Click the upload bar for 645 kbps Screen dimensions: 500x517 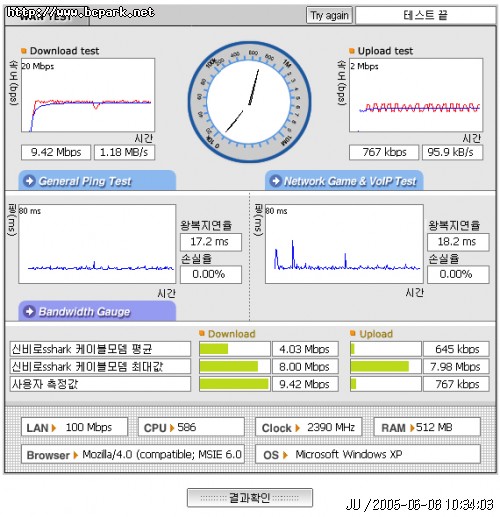pos(386,349)
